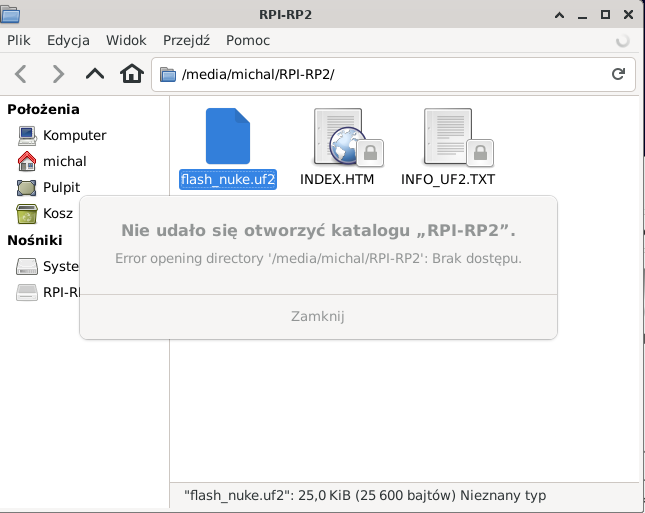Click the INDEX.HTM file name
The image size is (645, 513).
pyautogui.click(x=337, y=179)
